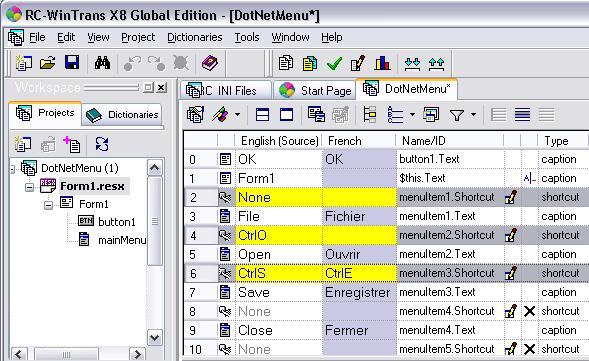Select the dark lines row display icon
The image size is (589, 361).
tap(523, 115)
